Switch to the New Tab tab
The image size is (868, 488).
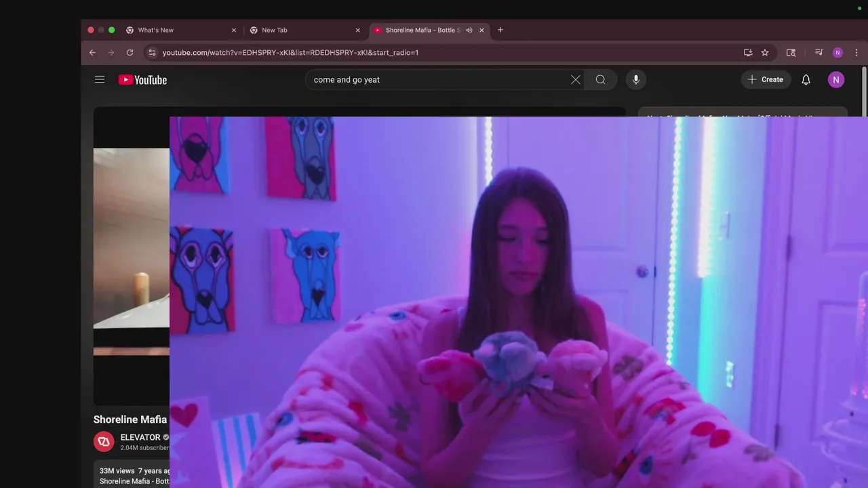point(305,30)
